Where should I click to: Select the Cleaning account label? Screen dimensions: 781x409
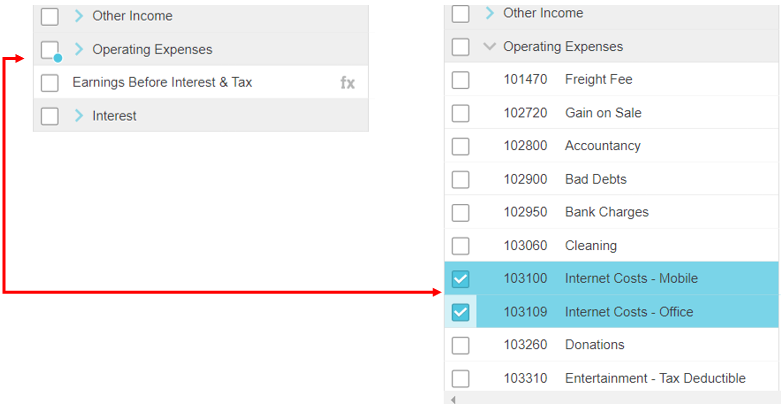(x=590, y=245)
